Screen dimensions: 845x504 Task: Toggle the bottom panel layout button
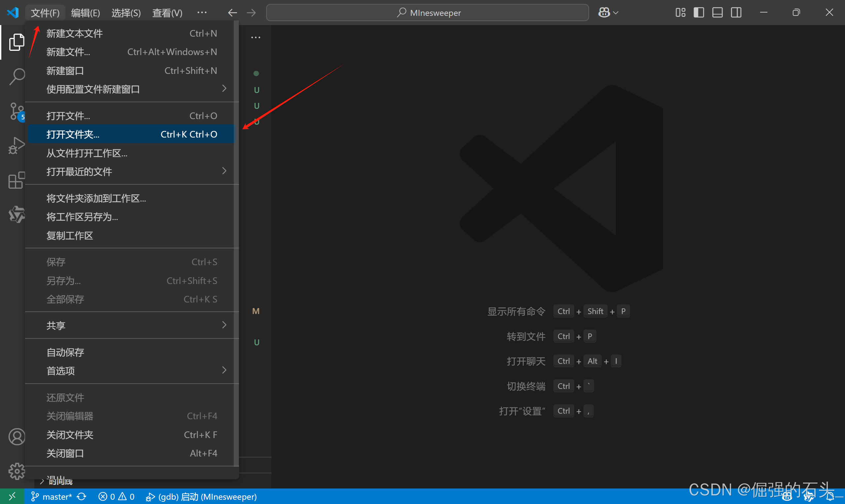[717, 13]
